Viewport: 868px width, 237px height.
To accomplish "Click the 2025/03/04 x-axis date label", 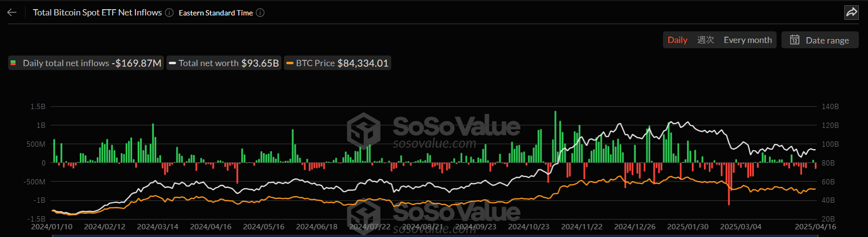I will point(741,227).
